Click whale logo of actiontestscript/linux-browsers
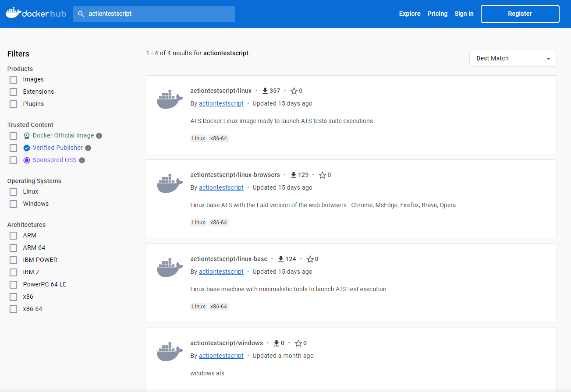The height and width of the screenshot is (392, 571). [x=170, y=184]
